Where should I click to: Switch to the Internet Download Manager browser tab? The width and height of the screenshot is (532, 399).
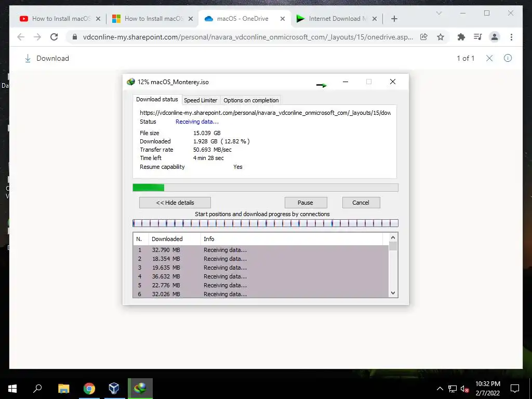(x=337, y=19)
